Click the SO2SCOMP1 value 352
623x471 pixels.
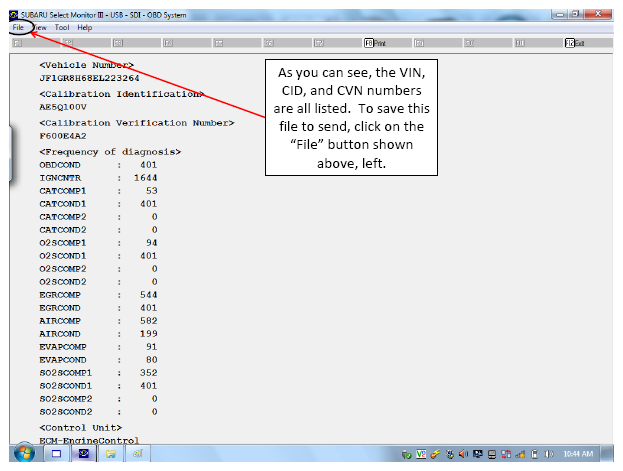[149, 373]
